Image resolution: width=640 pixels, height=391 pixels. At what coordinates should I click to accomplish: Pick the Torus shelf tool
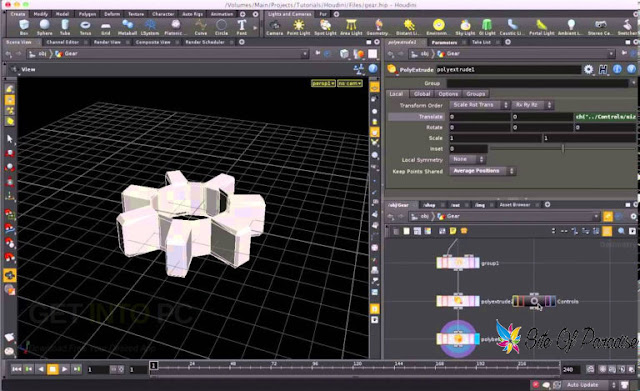pyautogui.click(x=85, y=27)
